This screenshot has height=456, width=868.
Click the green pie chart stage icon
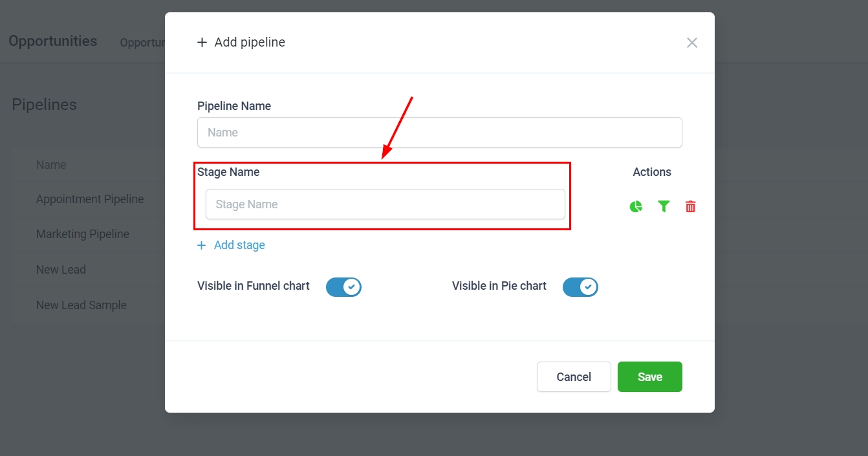(636, 206)
